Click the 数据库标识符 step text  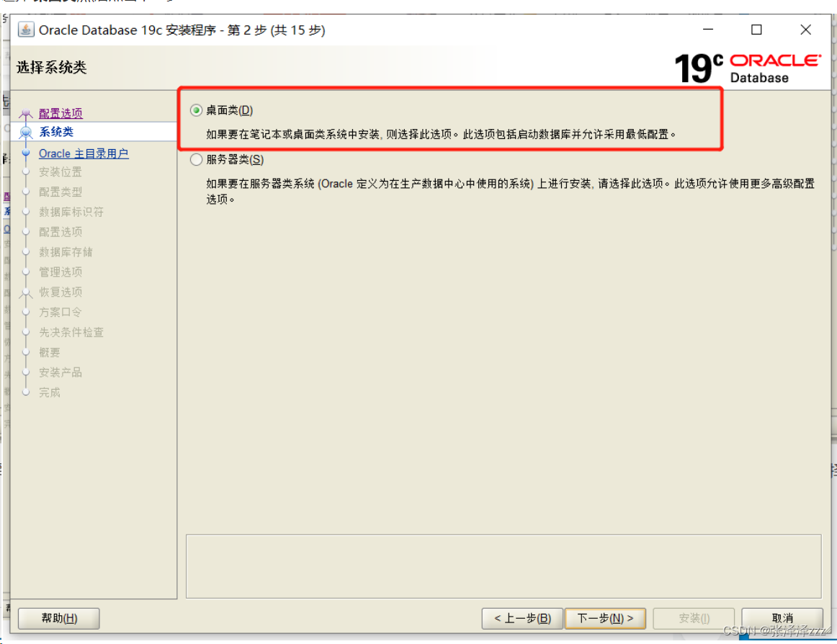coord(71,212)
